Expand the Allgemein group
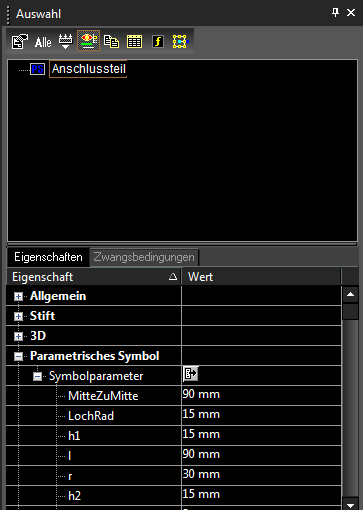This screenshot has width=363, height=510. [x=19, y=296]
